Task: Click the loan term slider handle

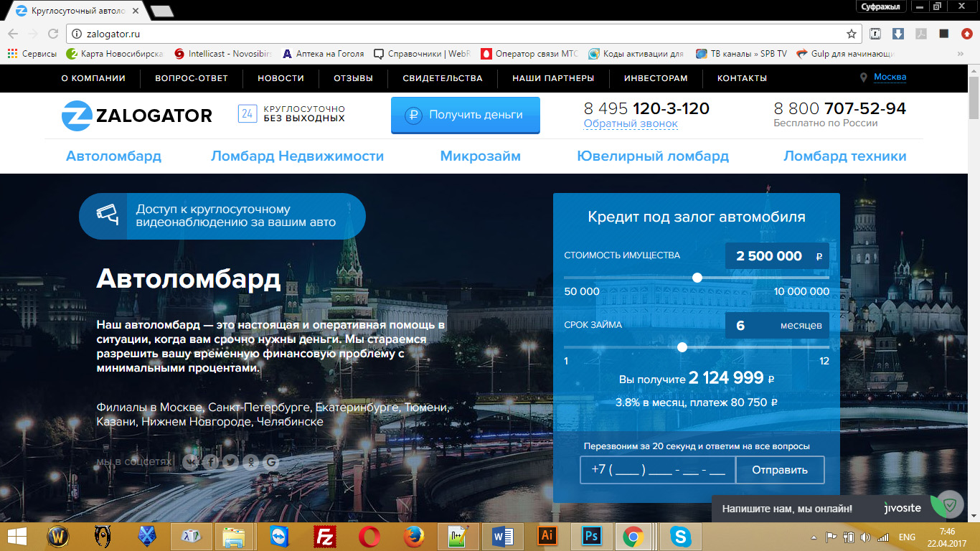Action: 682,347
